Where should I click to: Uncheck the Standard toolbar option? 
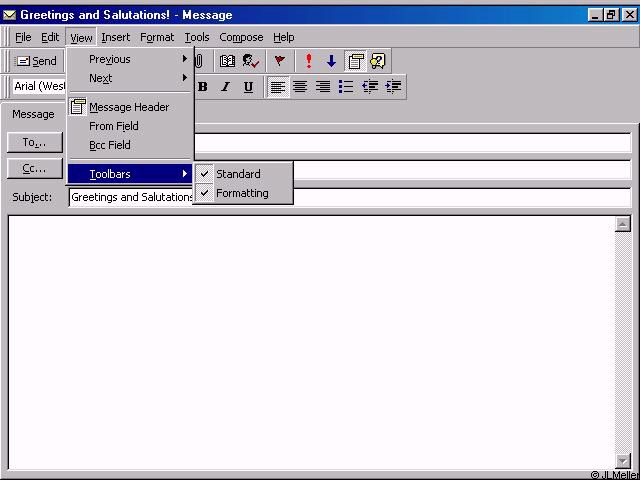tap(243, 174)
